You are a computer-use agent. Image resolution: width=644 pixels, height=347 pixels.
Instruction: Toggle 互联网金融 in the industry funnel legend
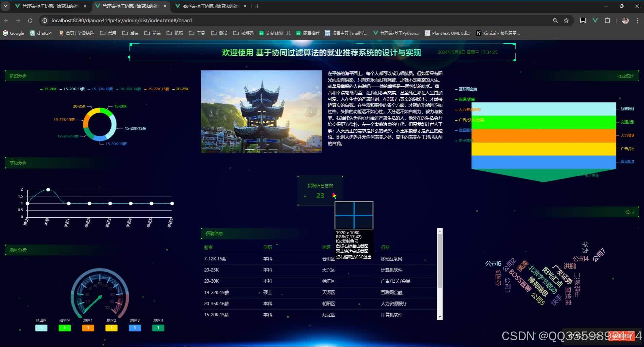pyautogui.click(x=466, y=89)
